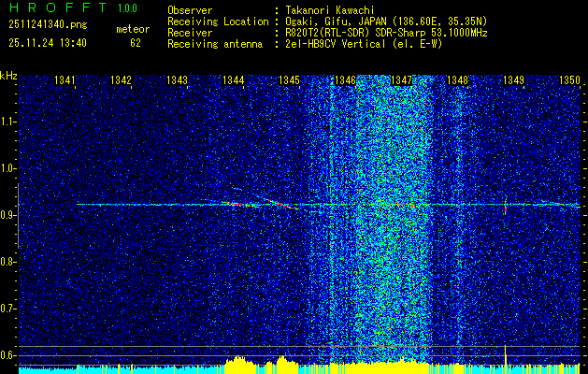The height and width of the screenshot is (374, 588).
Task: Click the HROFFT program title text
Action: [59, 7]
